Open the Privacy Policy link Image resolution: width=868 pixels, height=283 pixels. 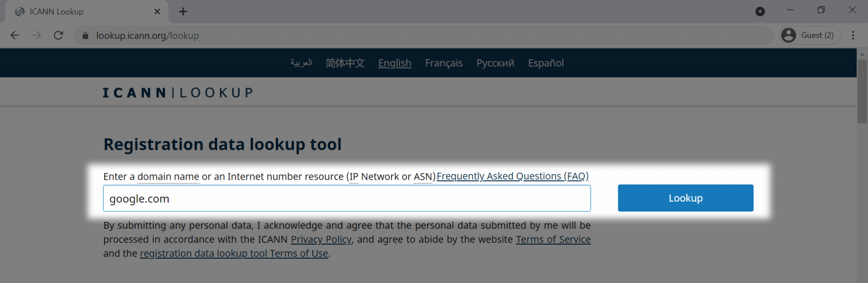[321, 240]
